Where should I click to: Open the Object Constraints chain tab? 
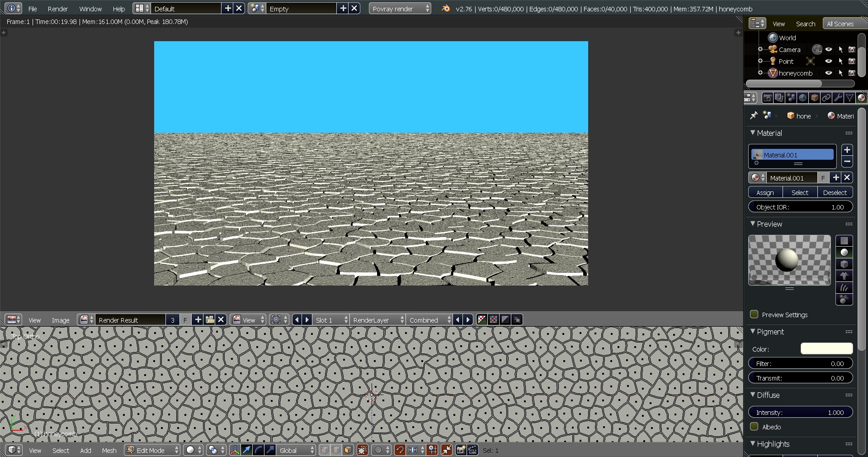(x=826, y=98)
